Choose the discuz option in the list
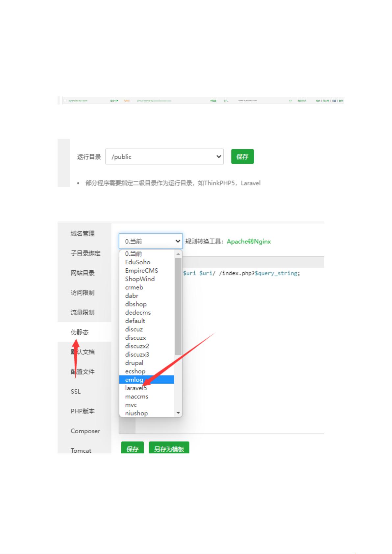Viewport: 392px width, 554px height. pyautogui.click(x=147, y=329)
